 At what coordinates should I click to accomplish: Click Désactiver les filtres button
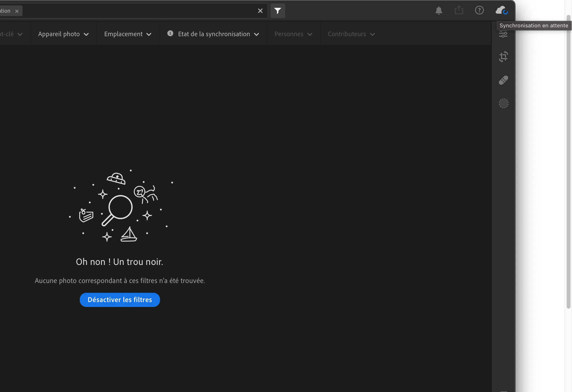[x=120, y=300]
